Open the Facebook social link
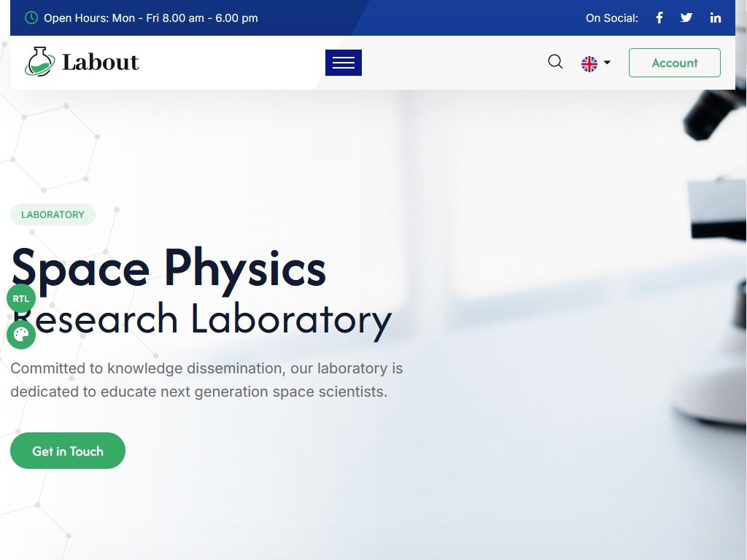This screenshot has width=747, height=560. tap(659, 17)
